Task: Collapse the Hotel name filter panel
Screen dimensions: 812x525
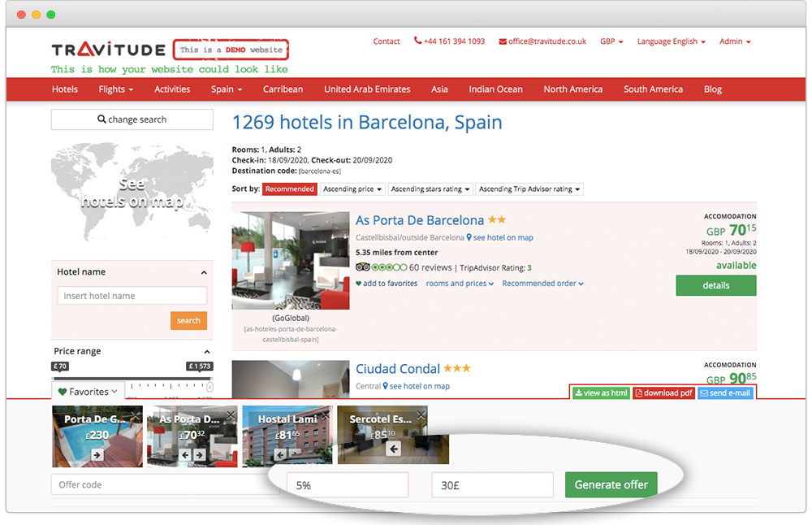Action: 204,272
